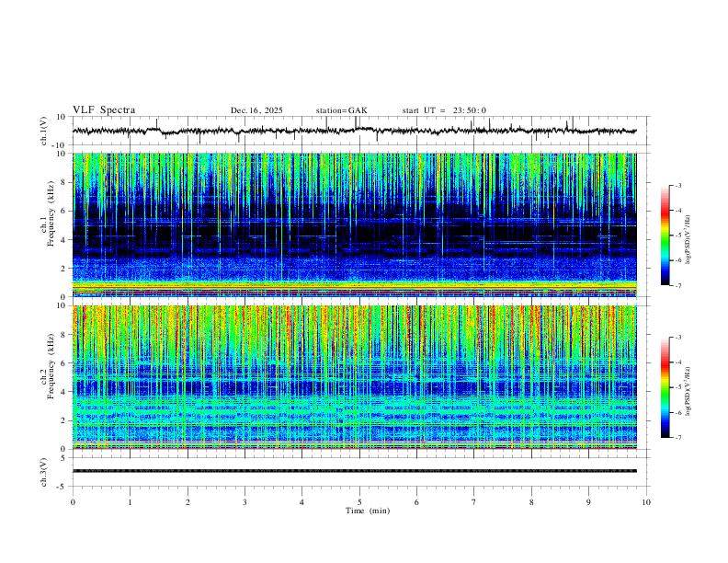Screen dimensions: 728x563
Task: Click the "-7" label on ch.2 color bar
Action: (x=678, y=438)
